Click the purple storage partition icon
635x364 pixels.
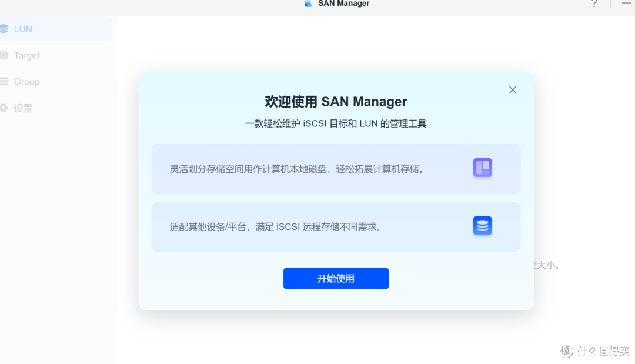[482, 168]
